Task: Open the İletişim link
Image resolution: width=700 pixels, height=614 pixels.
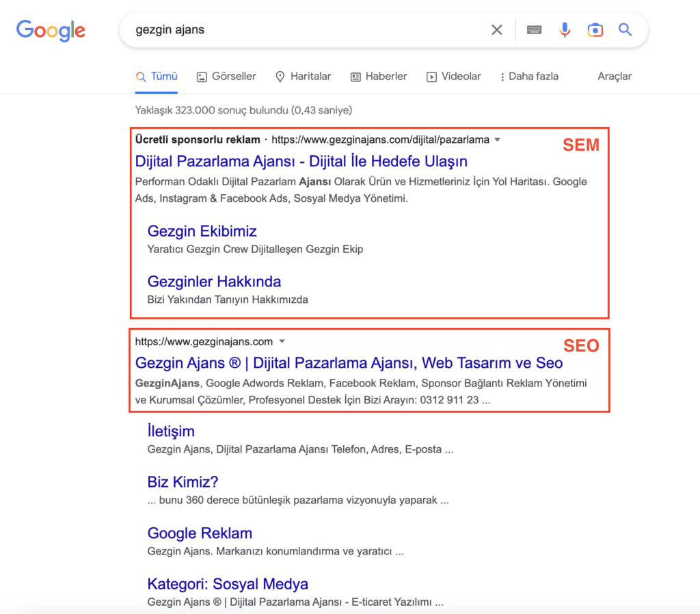Action: [x=171, y=431]
